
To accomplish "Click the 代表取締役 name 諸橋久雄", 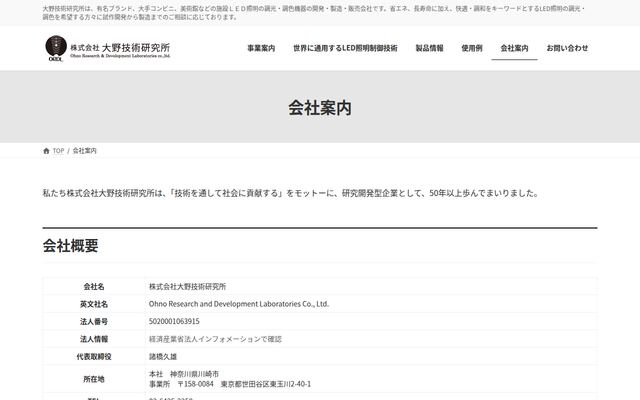I will [x=162, y=356].
